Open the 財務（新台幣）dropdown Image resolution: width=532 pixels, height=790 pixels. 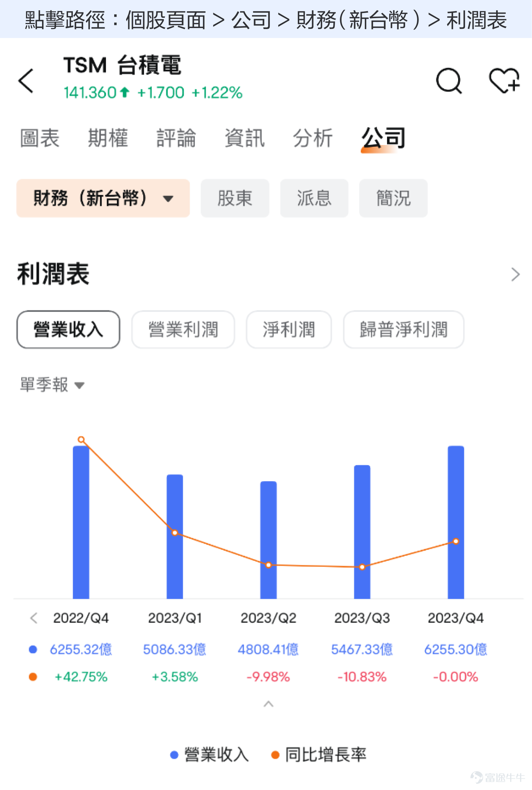[x=103, y=198]
